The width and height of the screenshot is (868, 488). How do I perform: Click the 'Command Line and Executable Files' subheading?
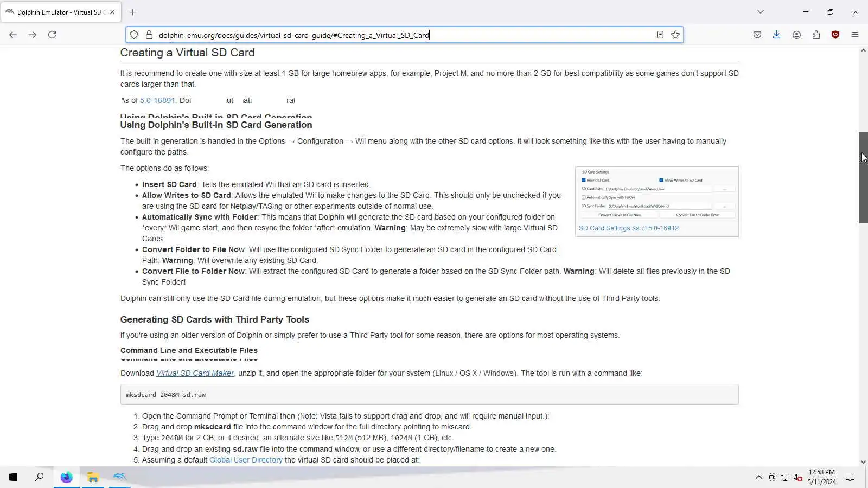(x=189, y=350)
